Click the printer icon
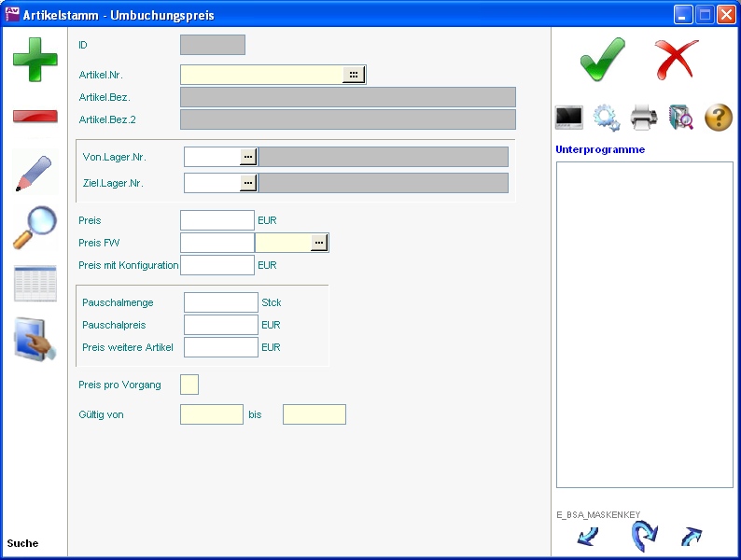Viewport: 741px width, 560px height. tap(644, 118)
